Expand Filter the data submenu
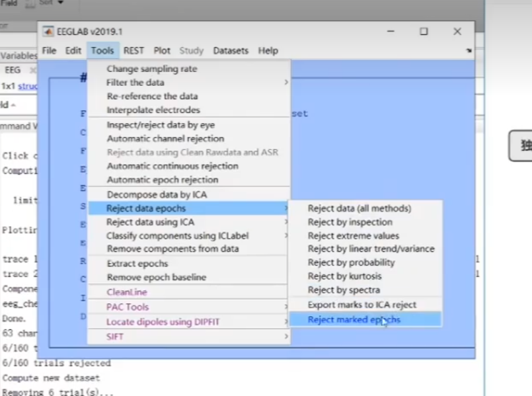This screenshot has height=396, width=532. pos(135,83)
